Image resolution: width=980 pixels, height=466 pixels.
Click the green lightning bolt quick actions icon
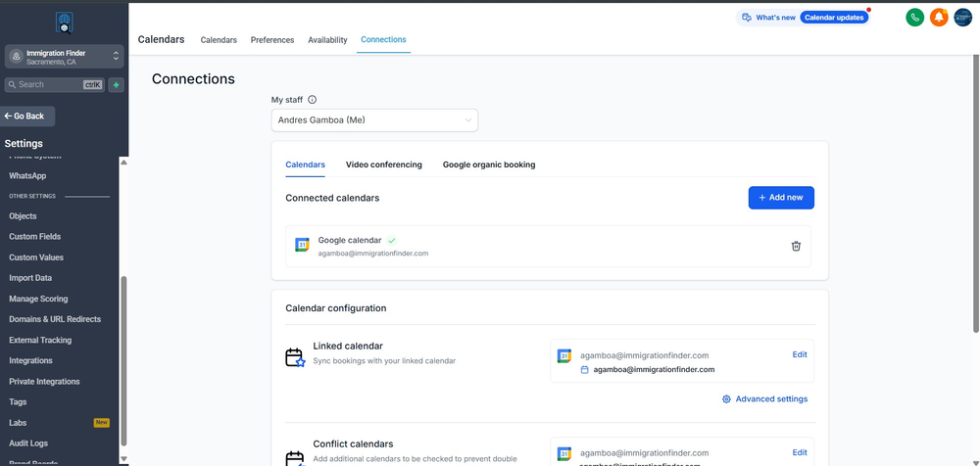click(x=116, y=85)
